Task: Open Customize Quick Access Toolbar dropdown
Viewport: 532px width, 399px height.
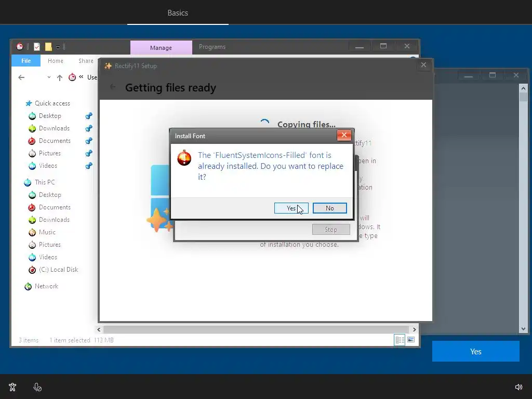Action: (x=58, y=47)
